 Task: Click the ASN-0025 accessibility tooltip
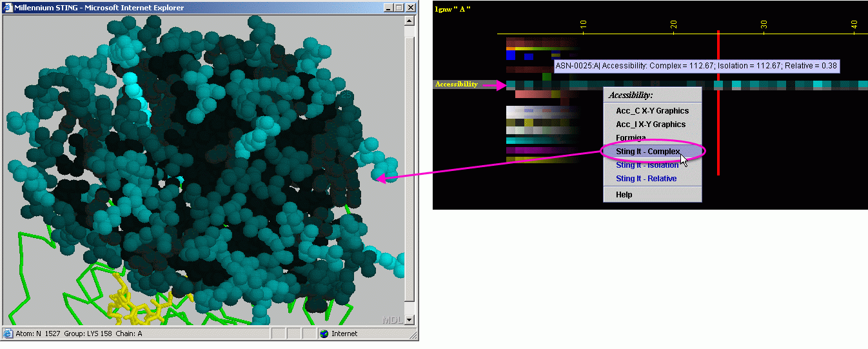tap(696, 66)
